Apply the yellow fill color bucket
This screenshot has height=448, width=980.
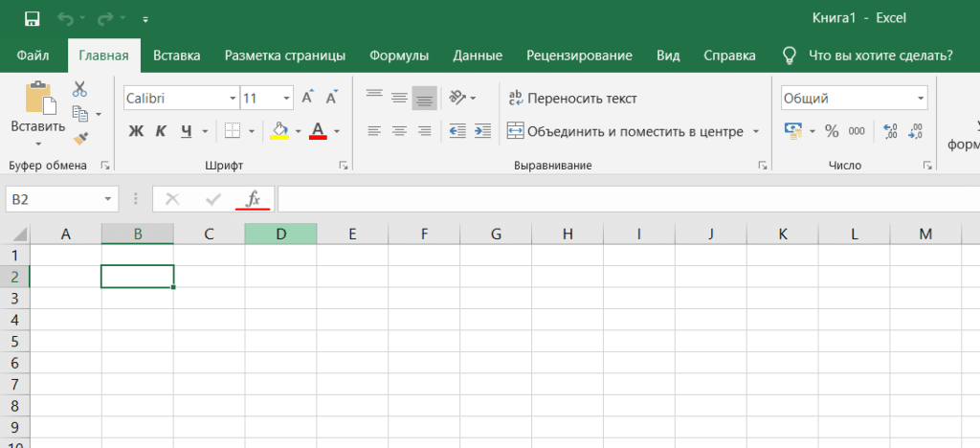(x=279, y=130)
